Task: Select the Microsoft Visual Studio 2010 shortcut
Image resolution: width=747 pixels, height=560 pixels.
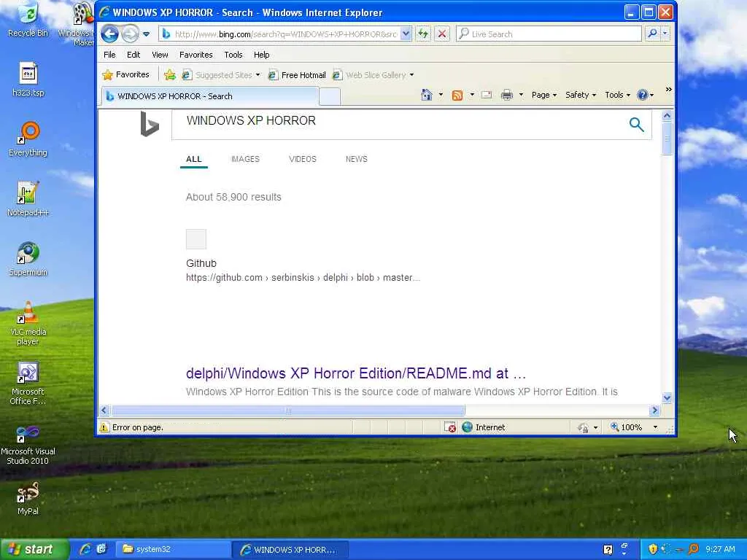Action: [x=28, y=446]
